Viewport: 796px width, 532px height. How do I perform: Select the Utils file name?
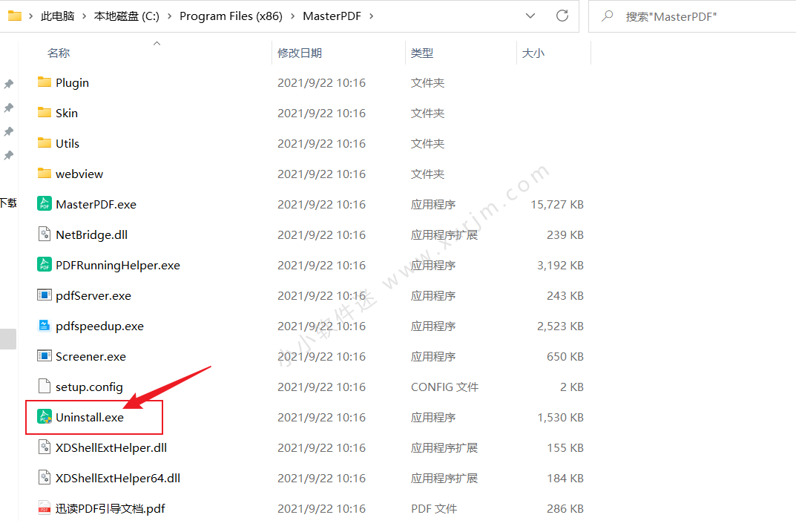coord(68,144)
